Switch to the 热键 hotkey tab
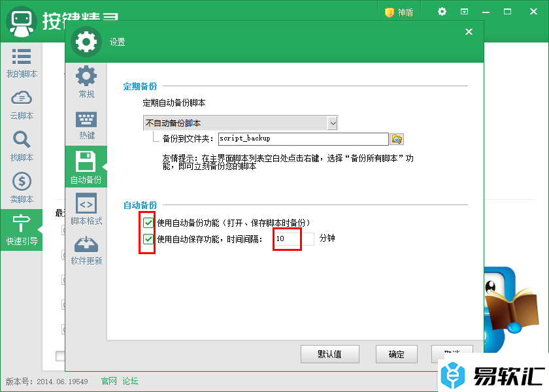 tap(86, 124)
